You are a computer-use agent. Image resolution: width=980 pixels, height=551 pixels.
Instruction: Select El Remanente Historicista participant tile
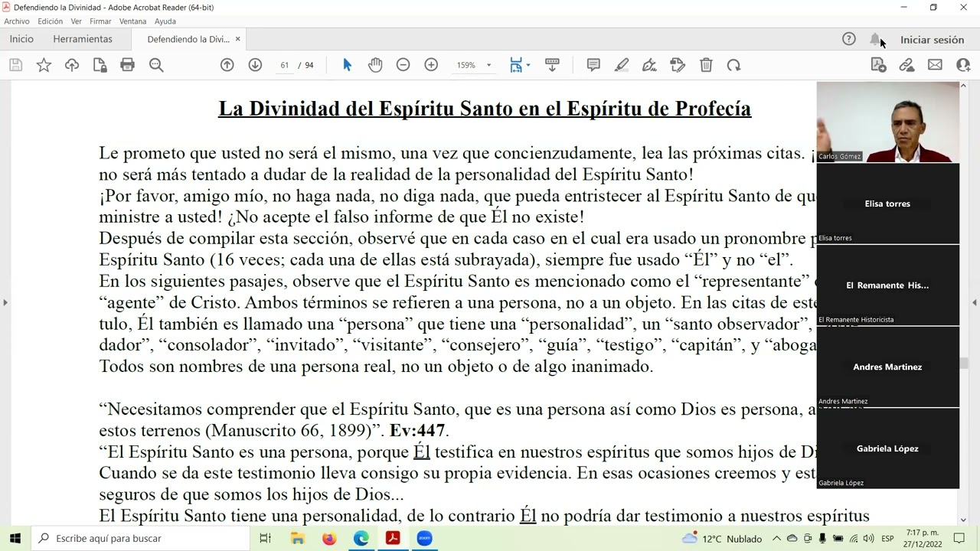(887, 285)
